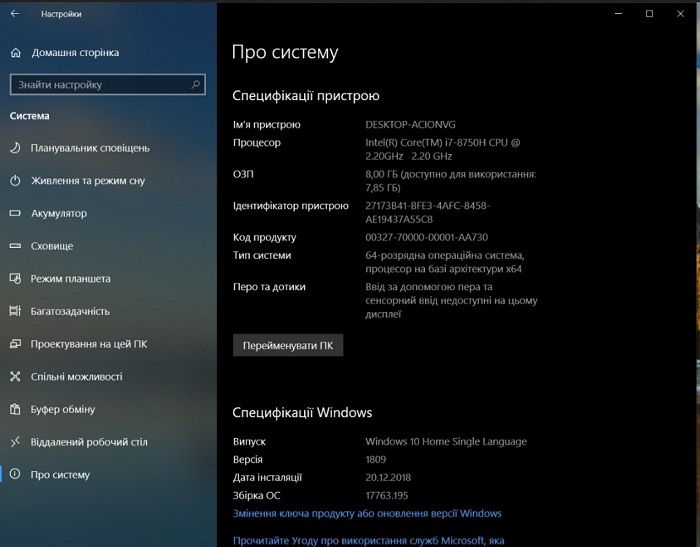Click version value 1809
This screenshot has height=547, width=700.
click(x=375, y=459)
